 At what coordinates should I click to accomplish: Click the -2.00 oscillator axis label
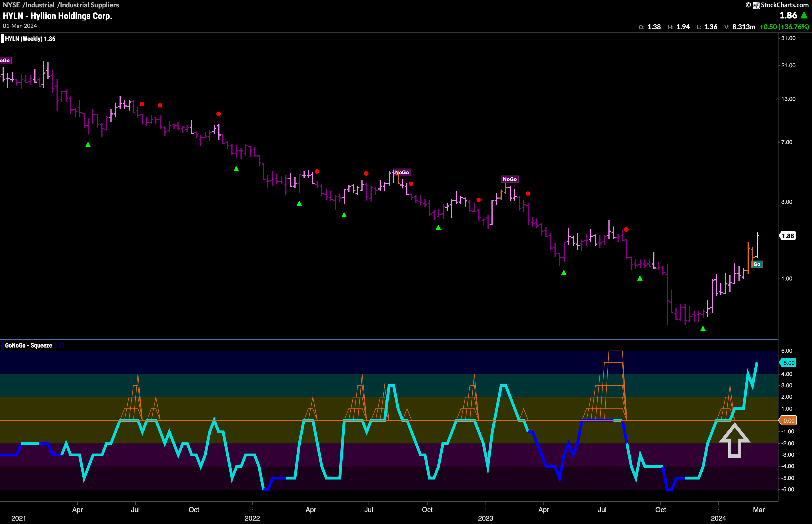pyautogui.click(x=787, y=443)
